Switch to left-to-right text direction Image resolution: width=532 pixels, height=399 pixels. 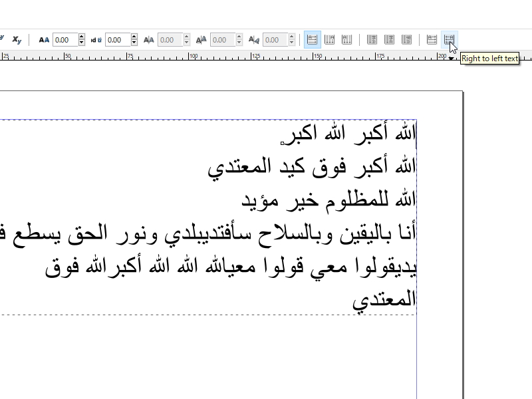pyautogui.click(x=432, y=40)
